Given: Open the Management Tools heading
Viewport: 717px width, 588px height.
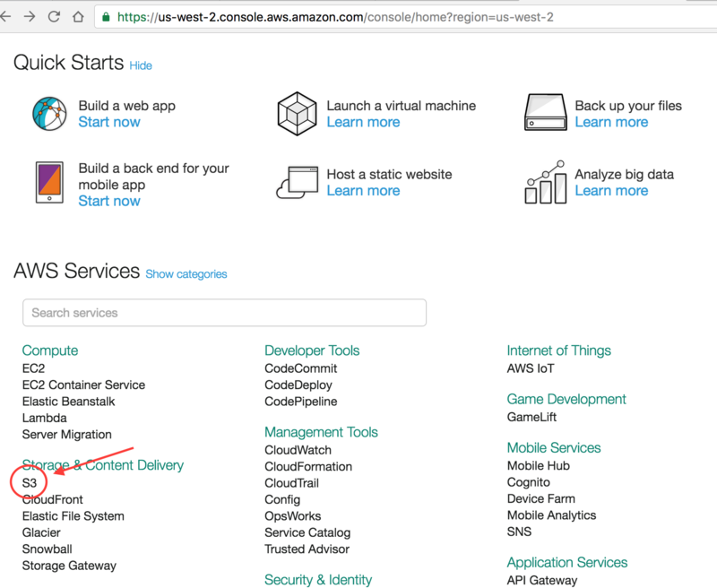Looking at the screenshot, I should coord(321,433).
